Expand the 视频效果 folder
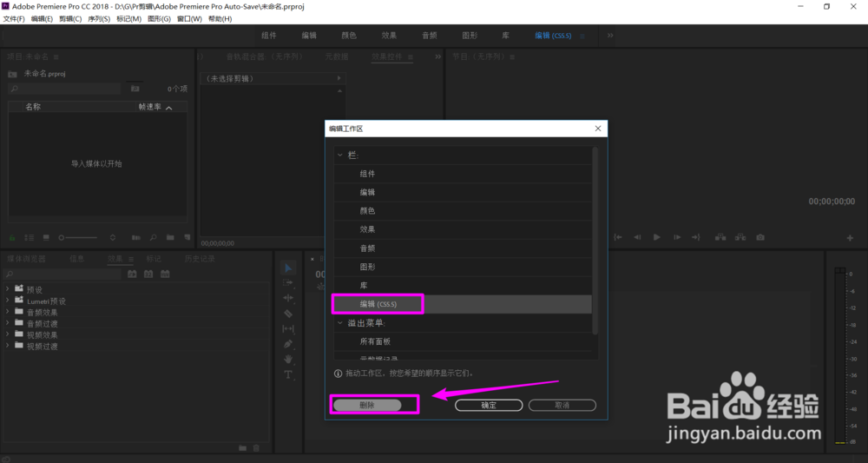The width and height of the screenshot is (868, 463). [8, 334]
